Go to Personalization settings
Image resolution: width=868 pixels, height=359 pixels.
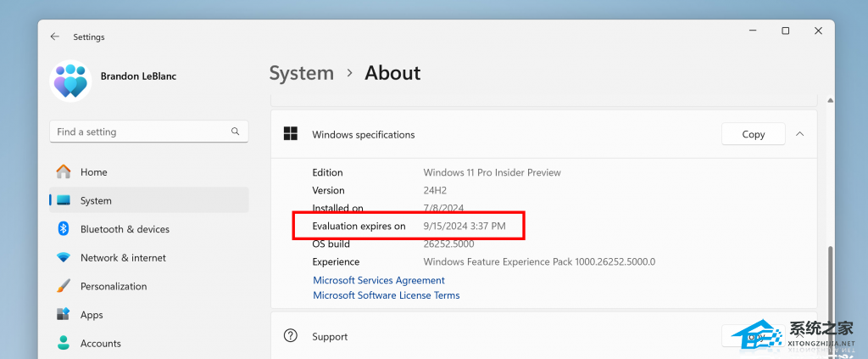[x=149, y=286]
